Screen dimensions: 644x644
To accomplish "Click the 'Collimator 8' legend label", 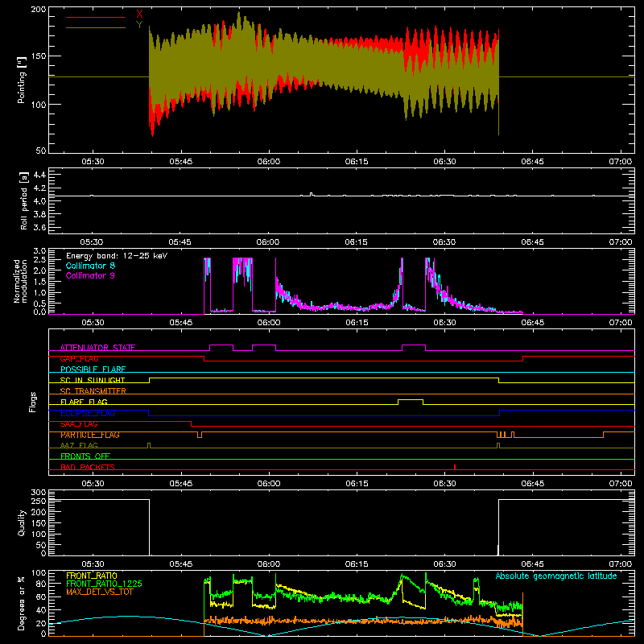I will click(x=90, y=266).
